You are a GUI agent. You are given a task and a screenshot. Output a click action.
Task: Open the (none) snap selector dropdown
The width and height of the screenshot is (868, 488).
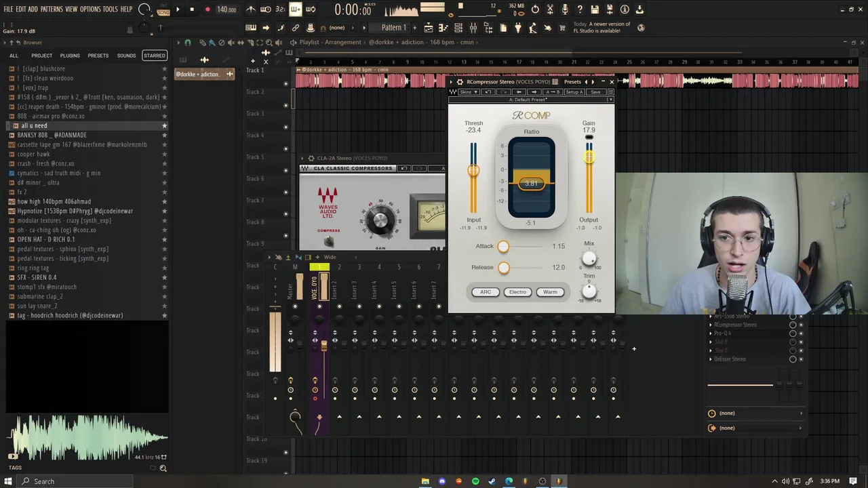(337, 28)
